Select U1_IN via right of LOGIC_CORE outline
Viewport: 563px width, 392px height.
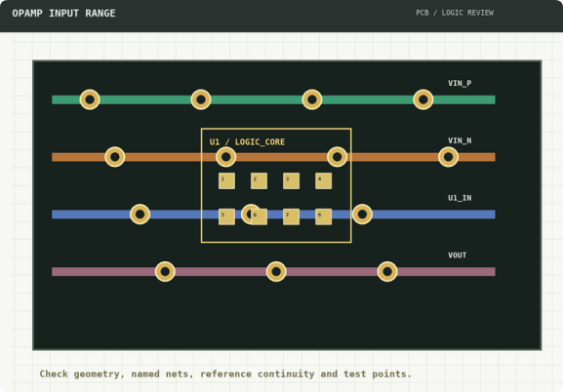point(362,215)
